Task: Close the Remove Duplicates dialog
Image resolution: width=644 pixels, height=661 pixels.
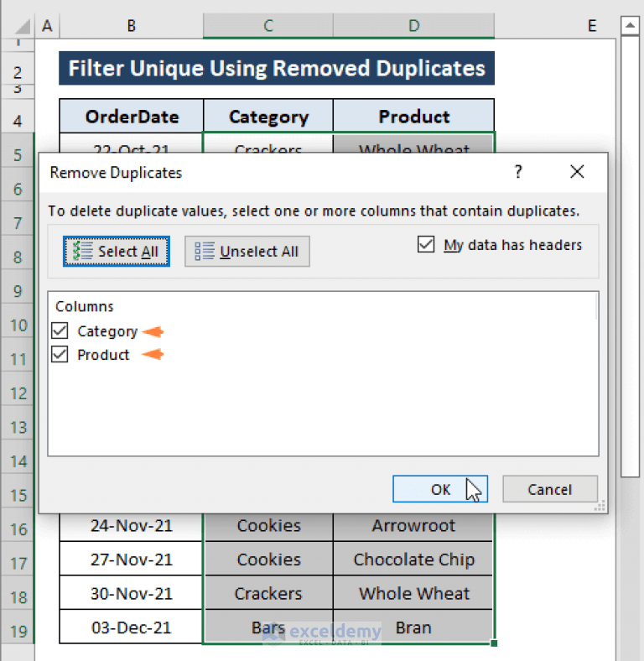Action: click(x=577, y=172)
